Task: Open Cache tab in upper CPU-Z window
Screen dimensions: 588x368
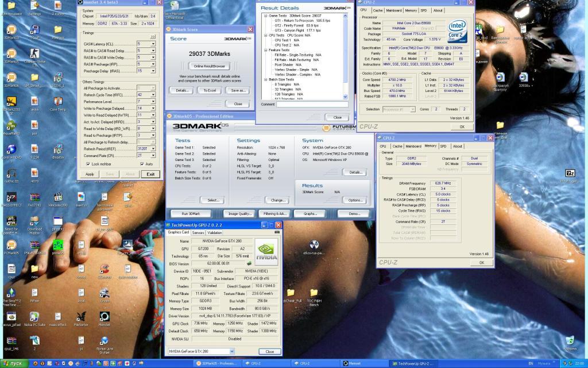Action: pyautogui.click(x=378, y=10)
